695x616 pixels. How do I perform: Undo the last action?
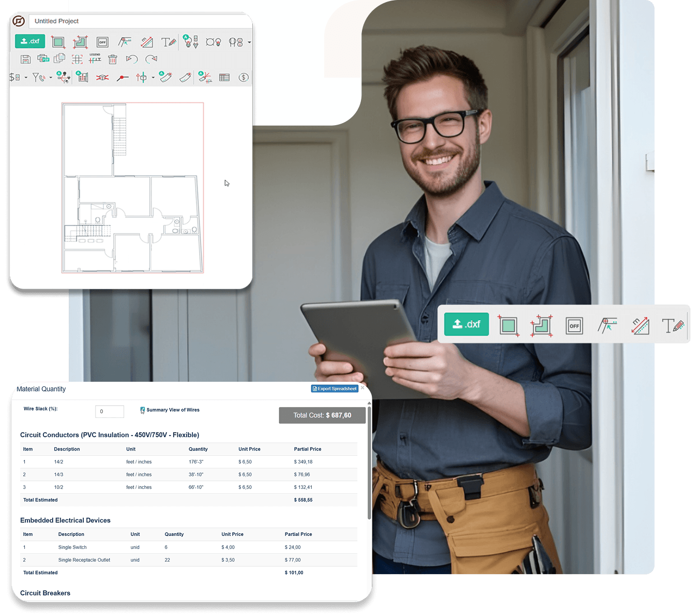pos(131,59)
